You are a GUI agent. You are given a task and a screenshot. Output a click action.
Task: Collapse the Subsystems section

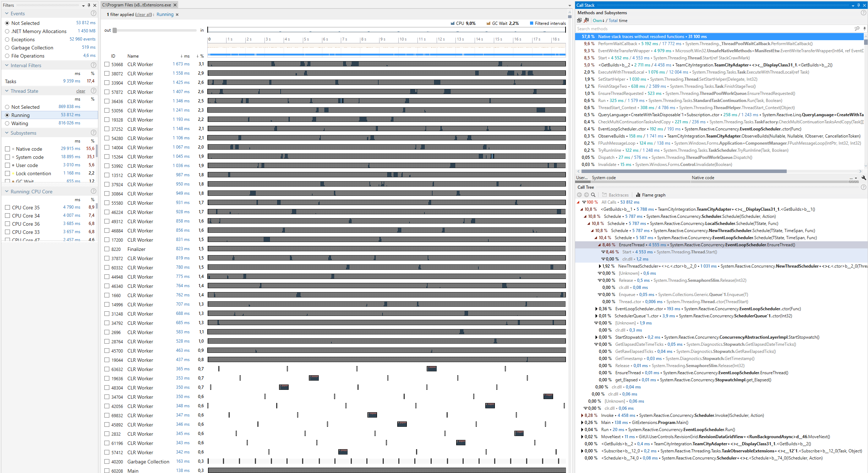pyautogui.click(x=6, y=133)
